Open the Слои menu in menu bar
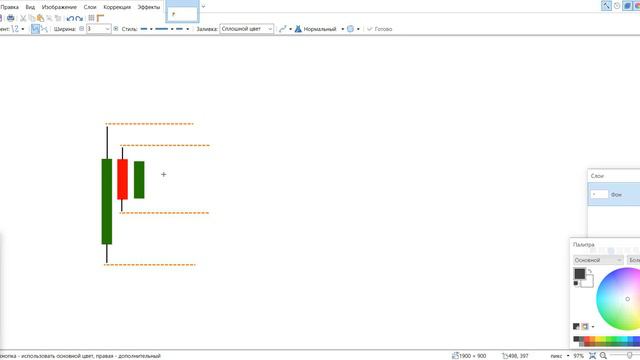640x360 pixels. [90, 7]
